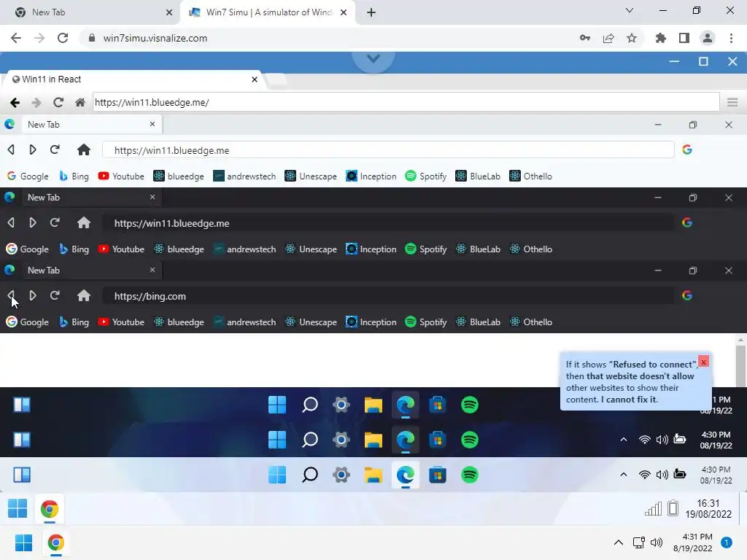Expand hidden tray icons on bottom taskbar

(619, 542)
